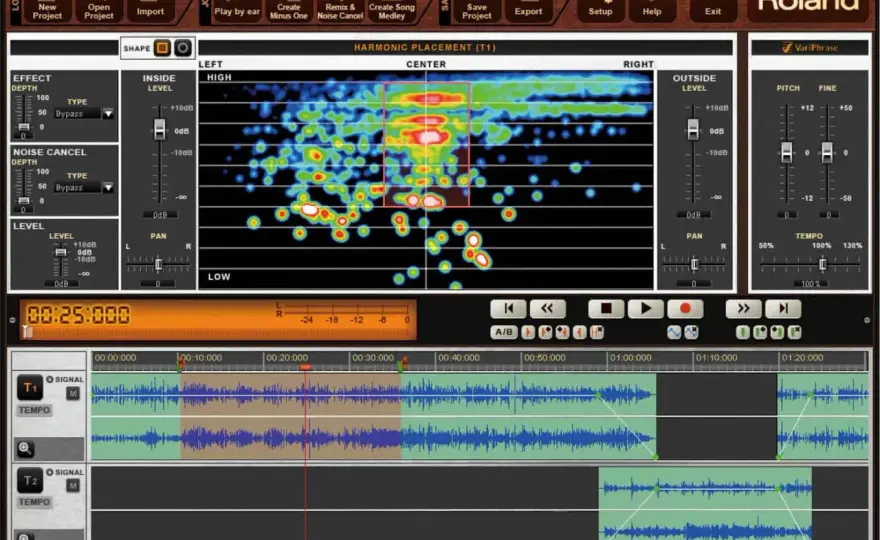Click the red record button
The width and height of the screenshot is (880, 540).
pyautogui.click(x=685, y=308)
